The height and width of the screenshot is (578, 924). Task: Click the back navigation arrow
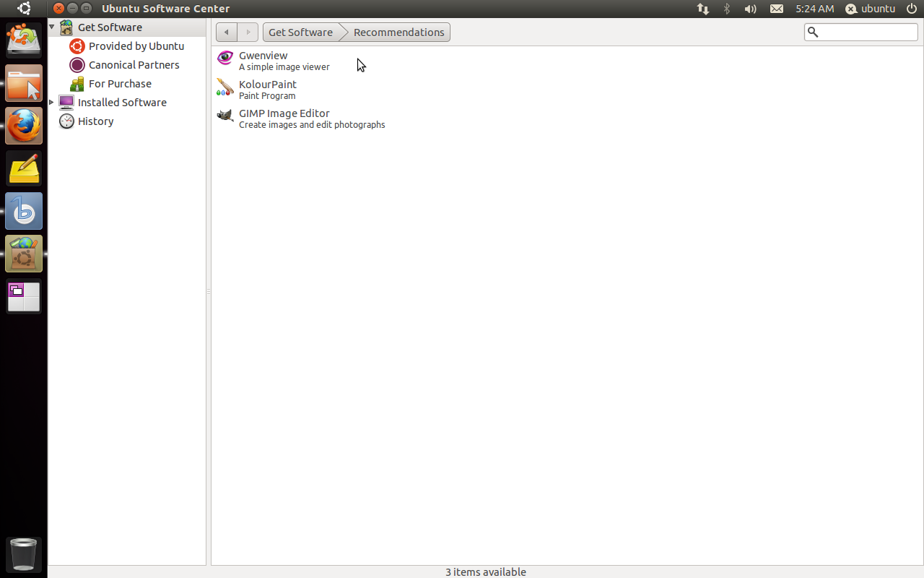[227, 33]
